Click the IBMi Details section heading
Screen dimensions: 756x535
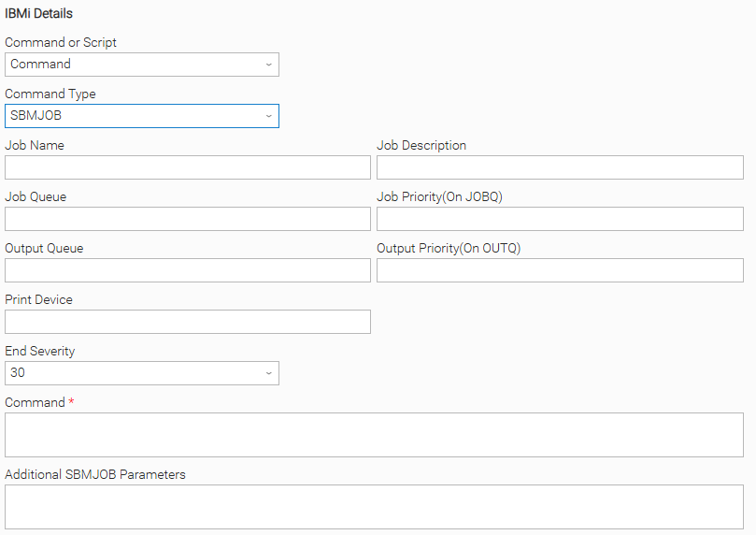coord(39,14)
